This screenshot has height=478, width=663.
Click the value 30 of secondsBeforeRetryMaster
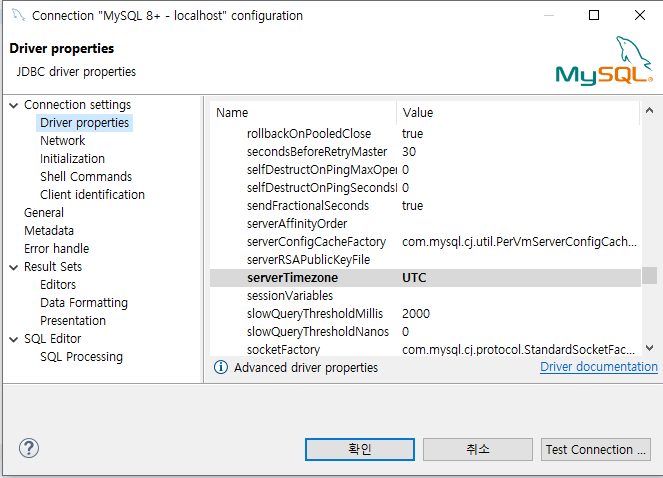point(409,151)
